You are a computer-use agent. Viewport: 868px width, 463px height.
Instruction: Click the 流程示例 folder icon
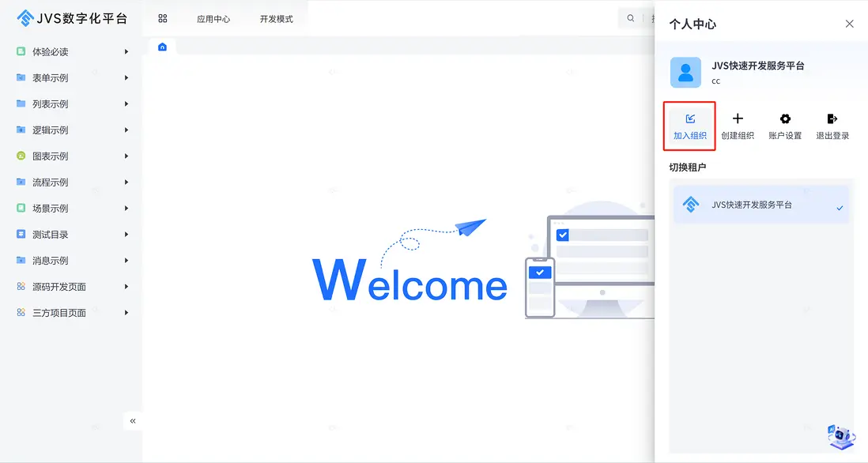pos(21,182)
